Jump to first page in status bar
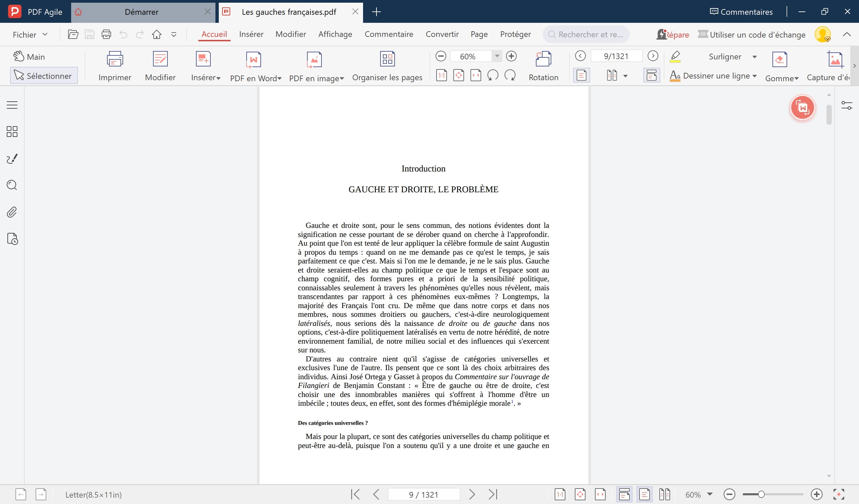This screenshot has width=859, height=504. click(x=355, y=494)
